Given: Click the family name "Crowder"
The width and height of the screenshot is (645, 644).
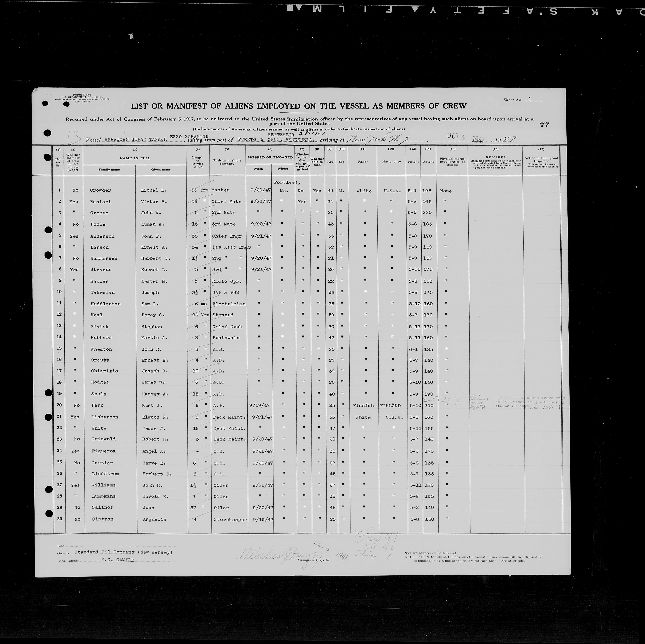Looking at the screenshot, I should (100, 190).
